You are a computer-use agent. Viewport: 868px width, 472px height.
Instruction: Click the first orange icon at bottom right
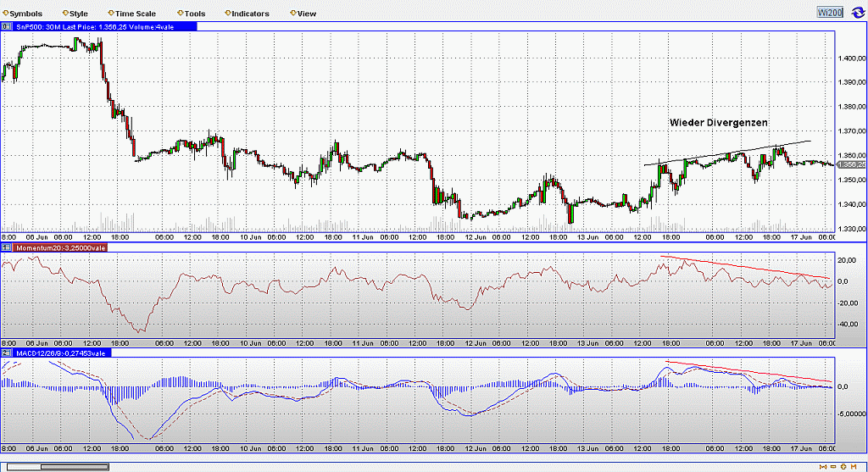coord(823,467)
